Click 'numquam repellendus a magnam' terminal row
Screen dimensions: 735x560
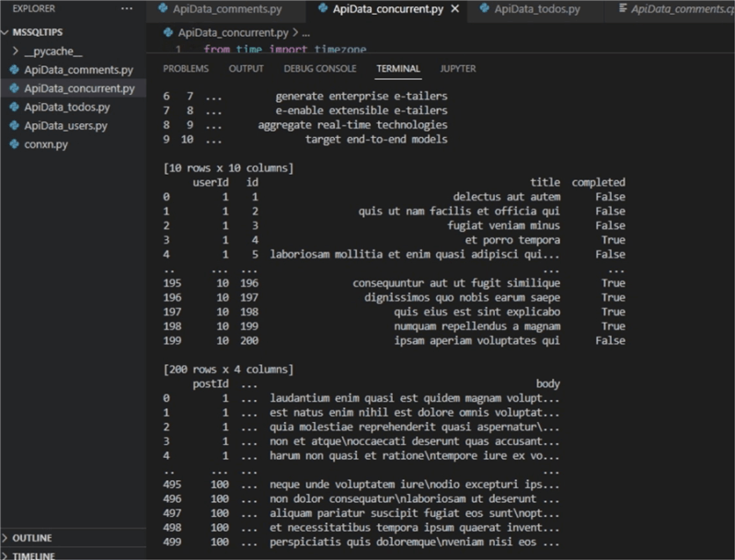coord(477,326)
